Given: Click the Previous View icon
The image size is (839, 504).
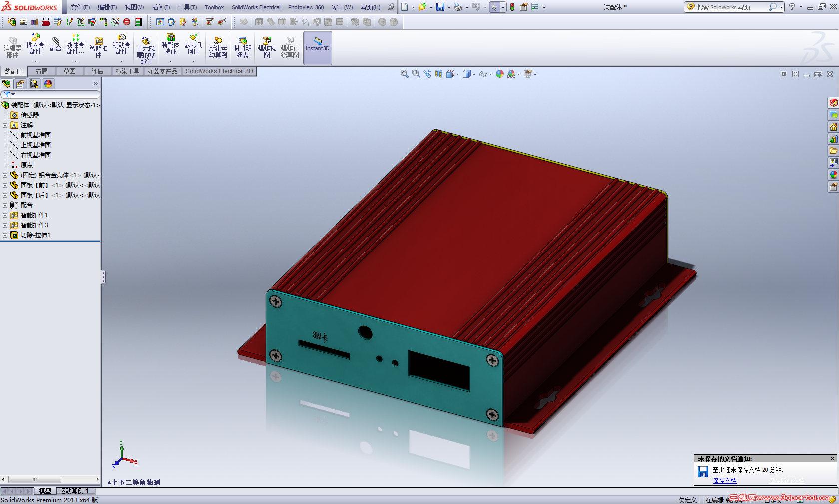Looking at the screenshot, I should coord(427,74).
